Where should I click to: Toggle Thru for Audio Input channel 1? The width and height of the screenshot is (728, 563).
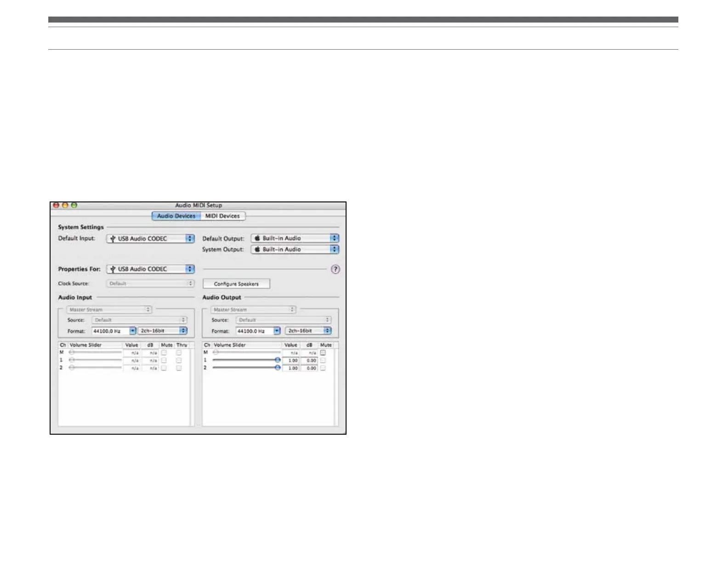point(179,360)
